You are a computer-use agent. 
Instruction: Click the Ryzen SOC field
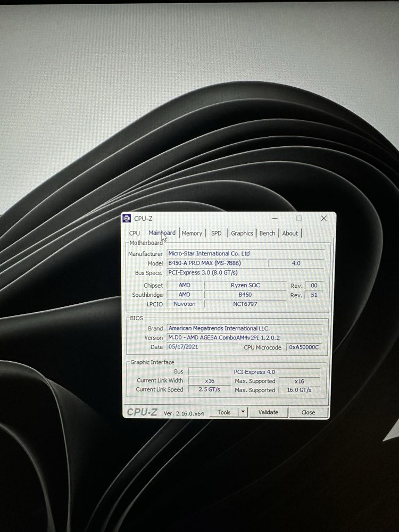pyautogui.click(x=245, y=285)
